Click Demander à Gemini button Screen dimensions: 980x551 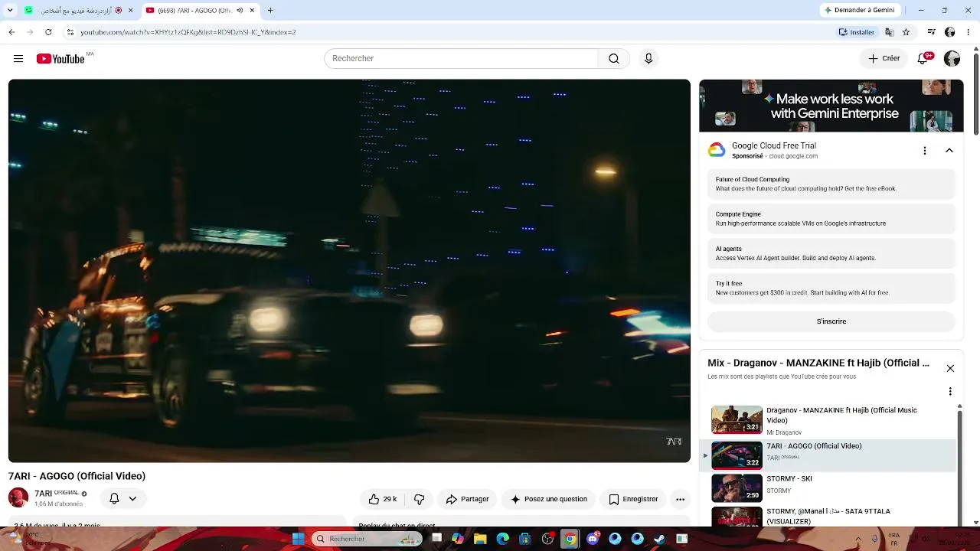[x=859, y=11]
